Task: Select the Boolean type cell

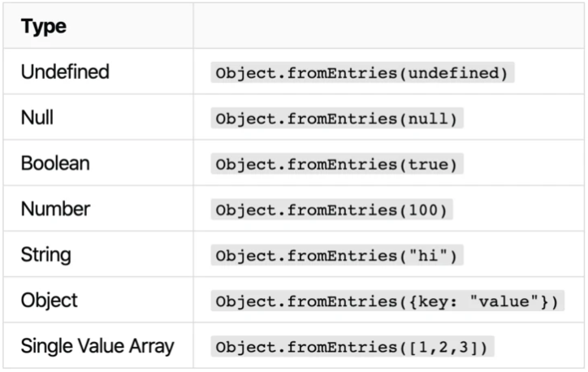Action: (98, 163)
